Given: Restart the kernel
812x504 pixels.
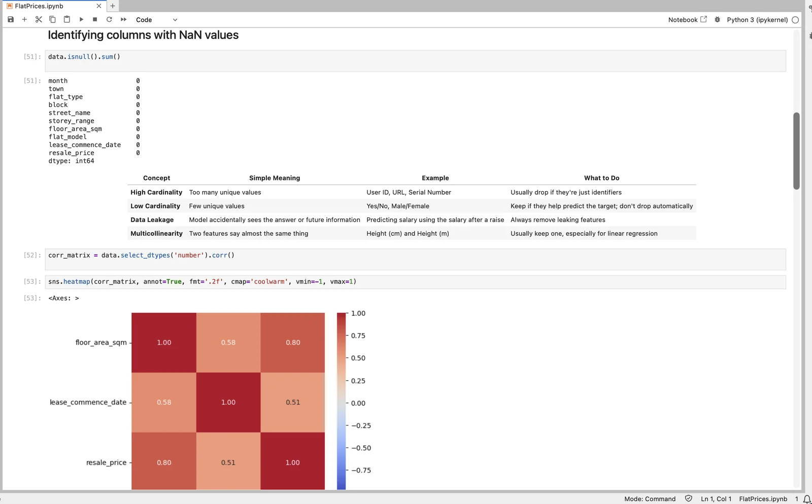Looking at the screenshot, I should click(x=109, y=20).
